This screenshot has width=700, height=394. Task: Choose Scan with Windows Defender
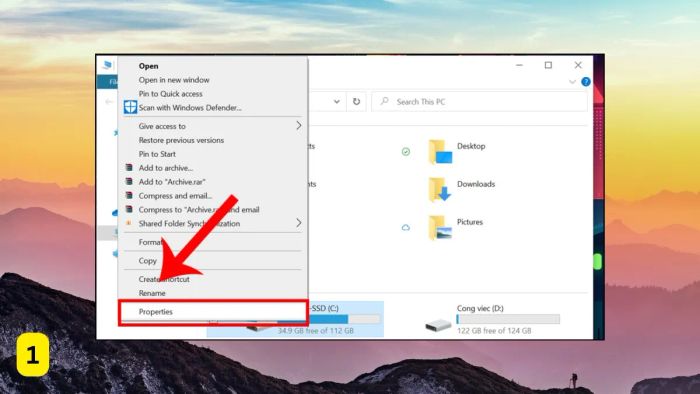pyautogui.click(x=190, y=108)
